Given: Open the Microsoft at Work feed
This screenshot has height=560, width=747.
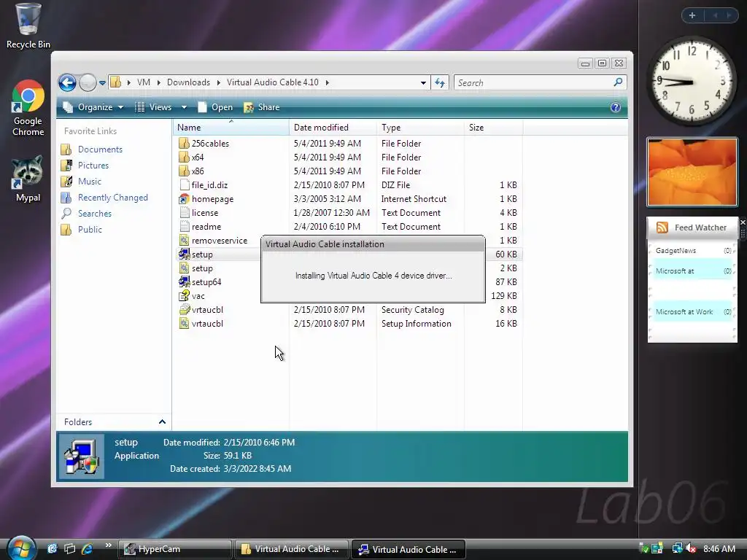Looking at the screenshot, I should (x=692, y=312).
